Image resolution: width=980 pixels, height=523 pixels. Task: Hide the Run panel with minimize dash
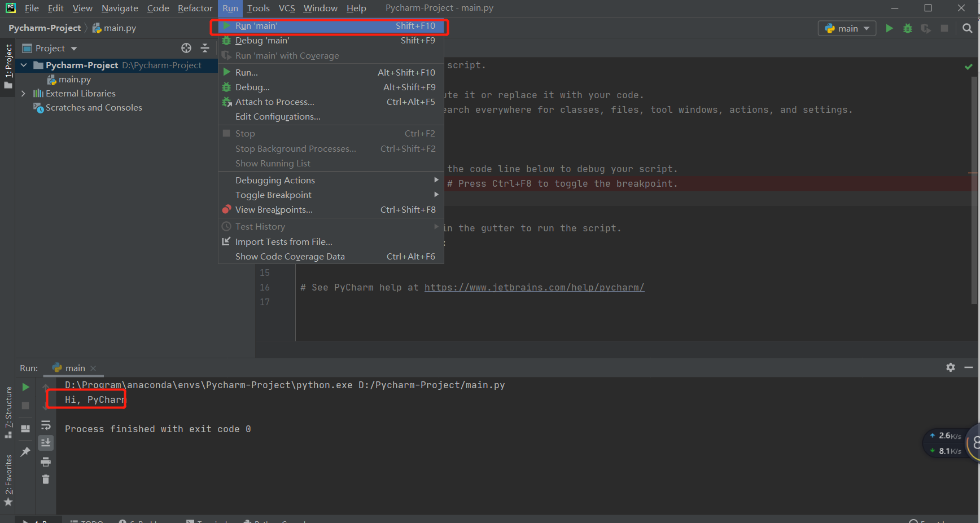click(x=969, y=367)
